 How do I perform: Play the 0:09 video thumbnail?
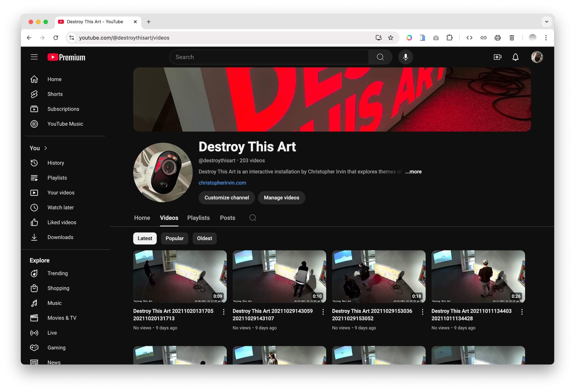coord(180,277)
